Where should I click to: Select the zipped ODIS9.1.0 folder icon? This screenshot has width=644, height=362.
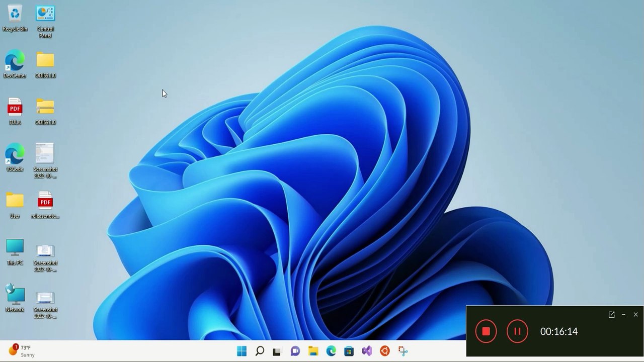click(x=45, y=111)
